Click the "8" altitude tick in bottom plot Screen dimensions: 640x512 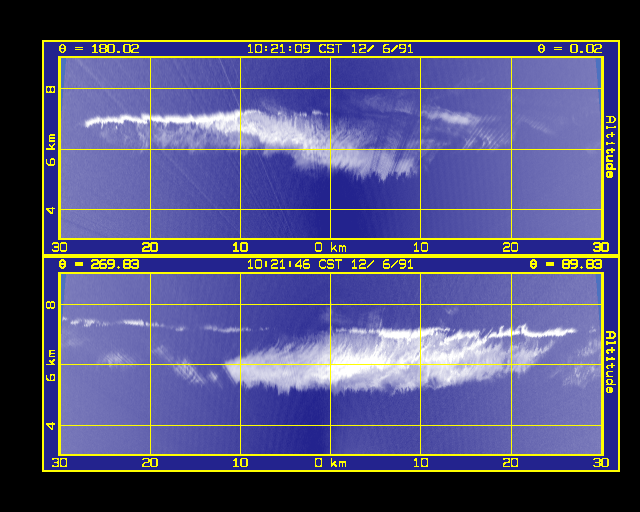[51, 305]
